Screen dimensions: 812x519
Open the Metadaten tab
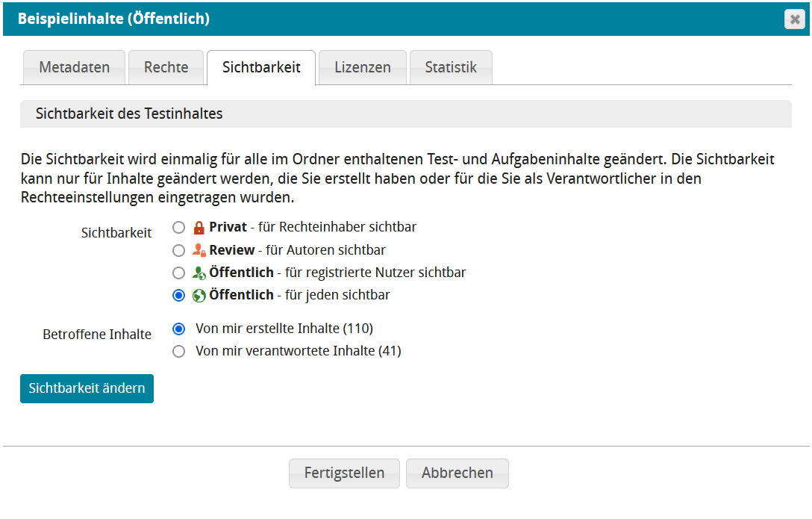(x=74, y=67)
